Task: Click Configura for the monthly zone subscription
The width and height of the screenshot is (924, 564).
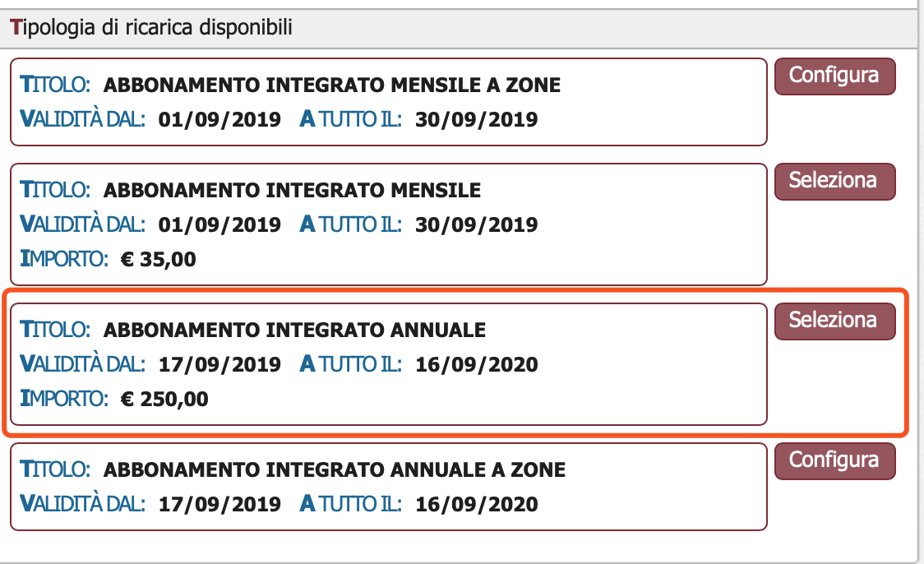Action: click(834, 76)
